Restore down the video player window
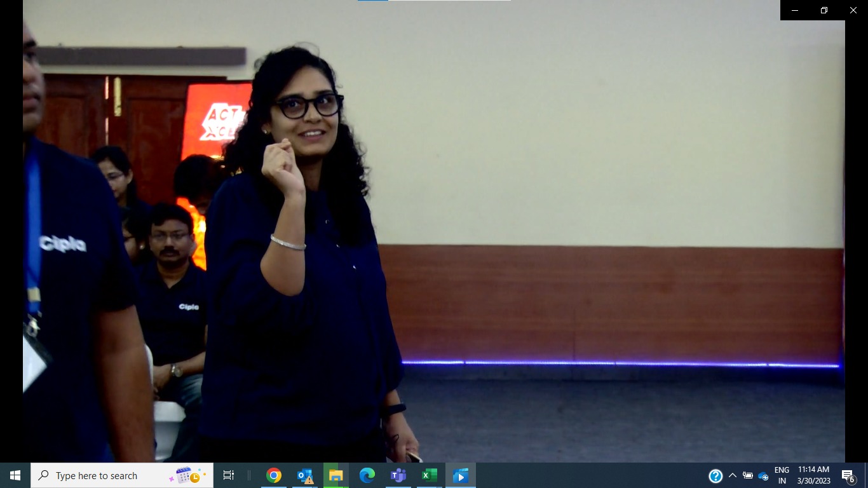868x488 pixels. [x=824, y=10]
